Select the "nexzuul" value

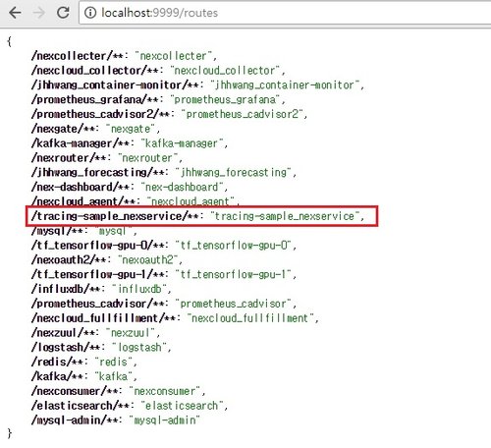tap(131, 333)
